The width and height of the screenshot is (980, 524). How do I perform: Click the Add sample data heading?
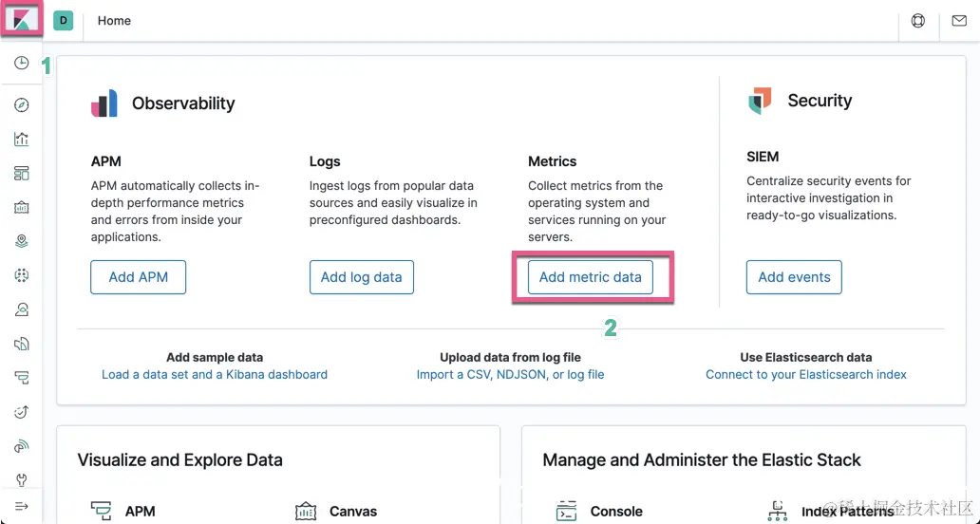click(215, 357)
